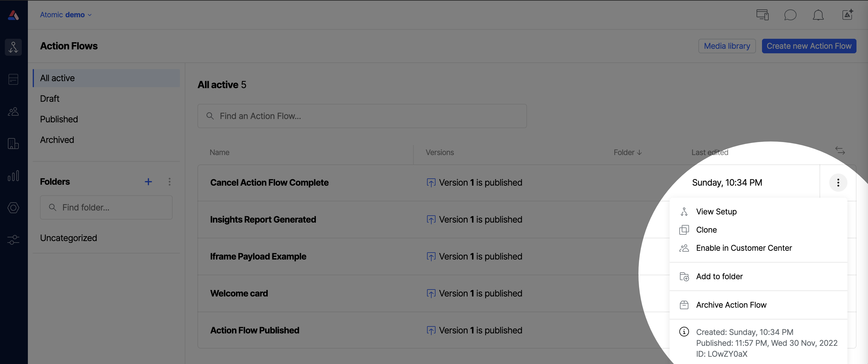Viewport: 868px width, 364px height.
Task: Click the notifications bell icon in top bar
Action: [818, 15]
